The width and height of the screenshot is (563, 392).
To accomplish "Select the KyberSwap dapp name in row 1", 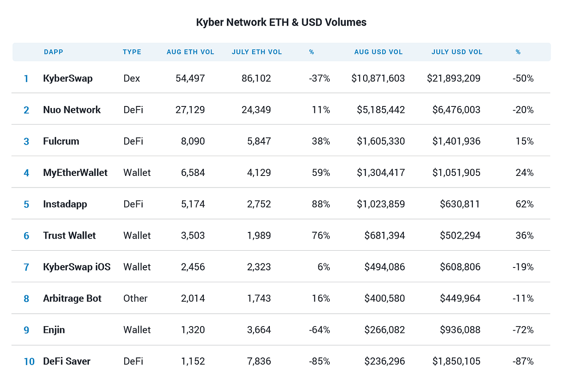I will pos(68,78).
